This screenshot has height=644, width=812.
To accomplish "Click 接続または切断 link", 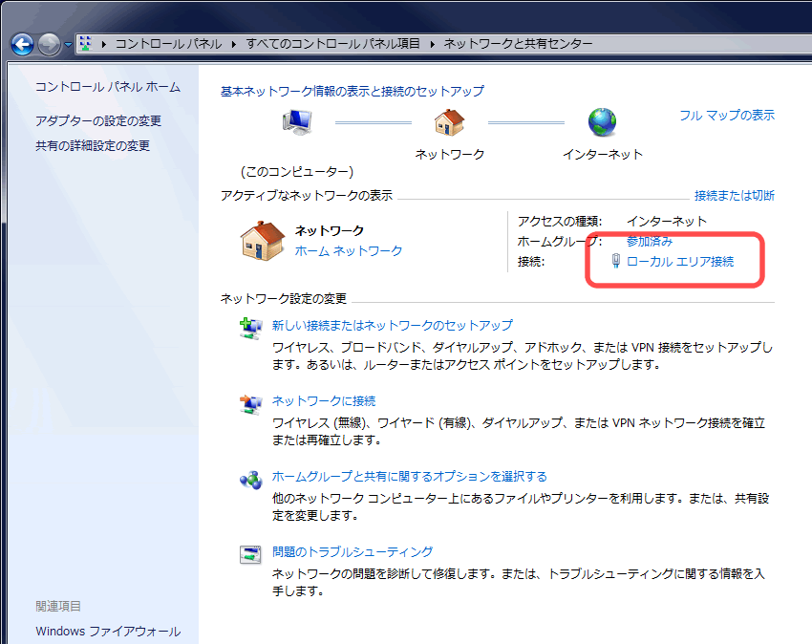I will pos(735,195).
